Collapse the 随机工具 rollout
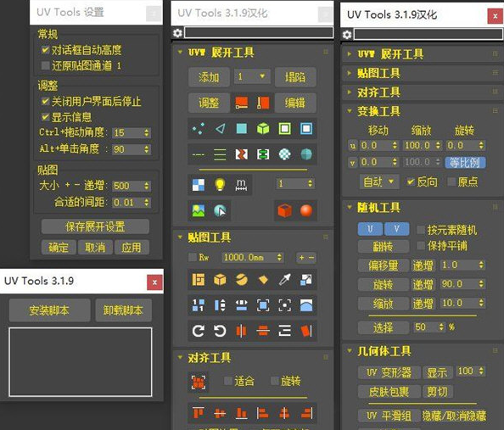 [x=350, y=207]
